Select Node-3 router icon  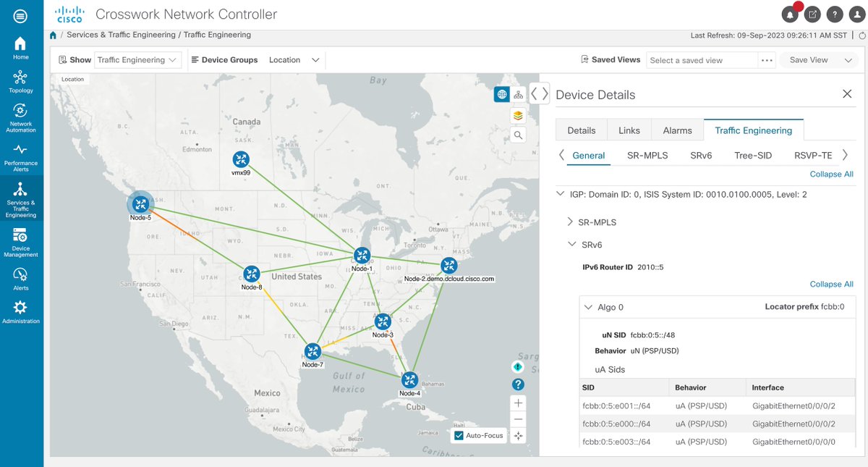(383, 321)
